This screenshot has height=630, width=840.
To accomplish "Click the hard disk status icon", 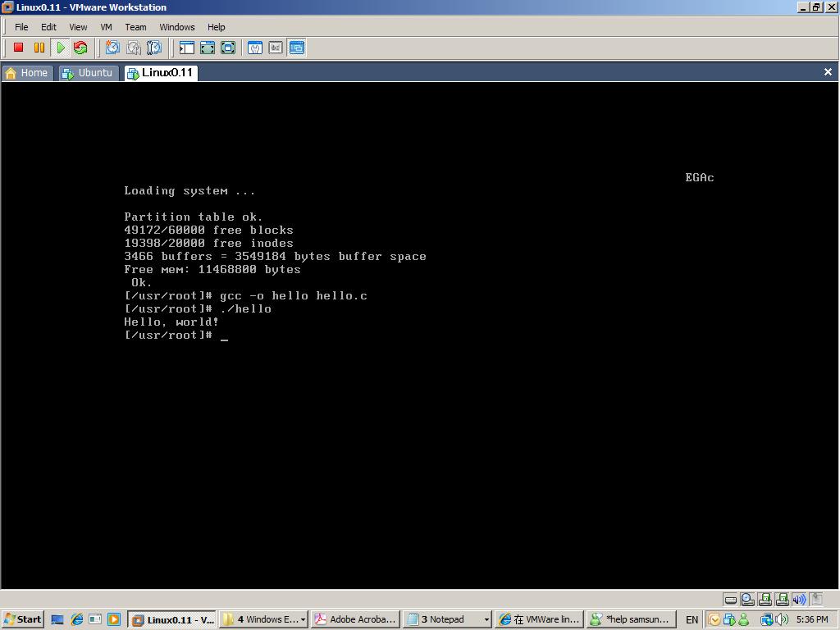I will point(730,600).
